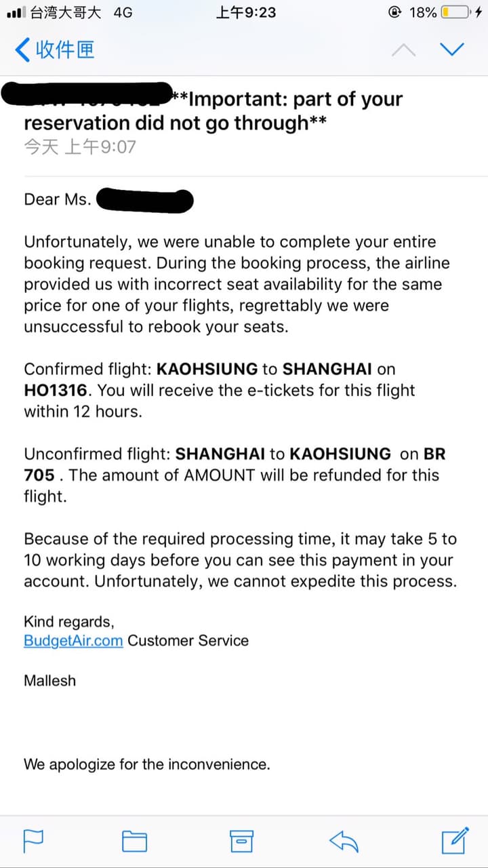Image resolution: width=488 pixels, height=868 pixels.
Task: Go back to the 收件匣 inbox
Action: pos(55,50)
